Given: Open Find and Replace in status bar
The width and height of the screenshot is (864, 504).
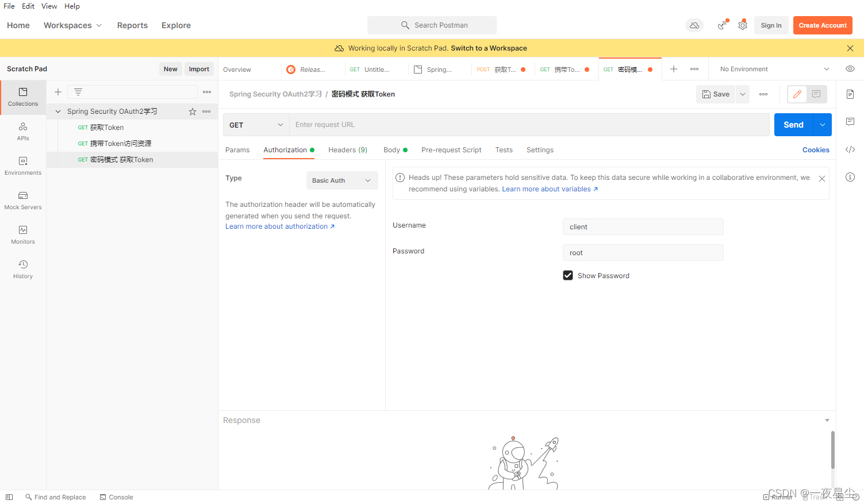Looking at the screenshot, I should click(55, 497).
